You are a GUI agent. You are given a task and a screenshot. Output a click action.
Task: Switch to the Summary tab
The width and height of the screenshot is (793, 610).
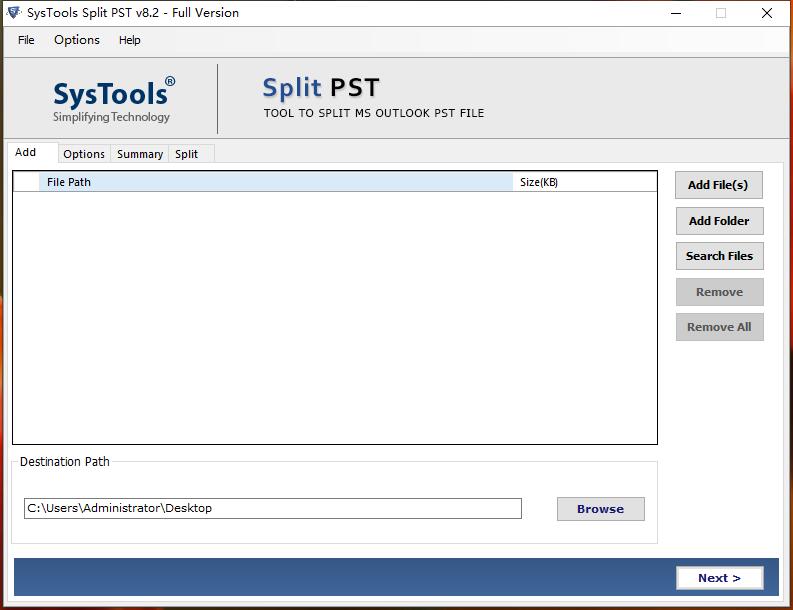point(140,154)
